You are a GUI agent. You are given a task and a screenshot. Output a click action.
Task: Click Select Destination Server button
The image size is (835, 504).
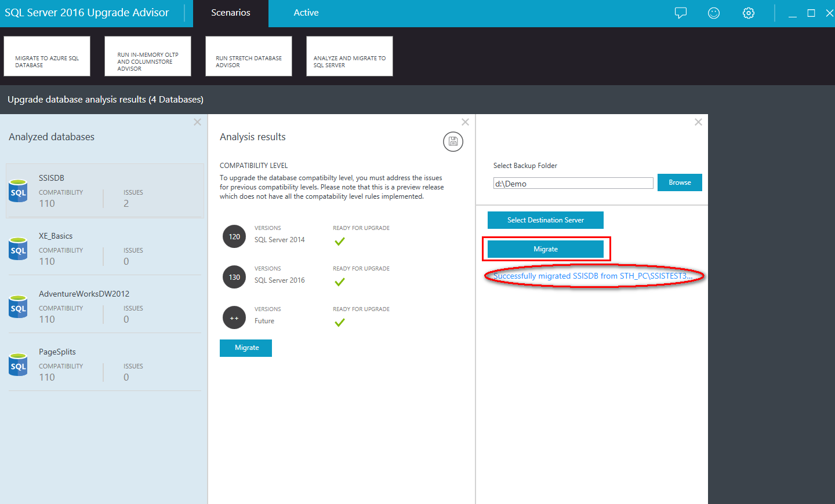tap(546, 220)
